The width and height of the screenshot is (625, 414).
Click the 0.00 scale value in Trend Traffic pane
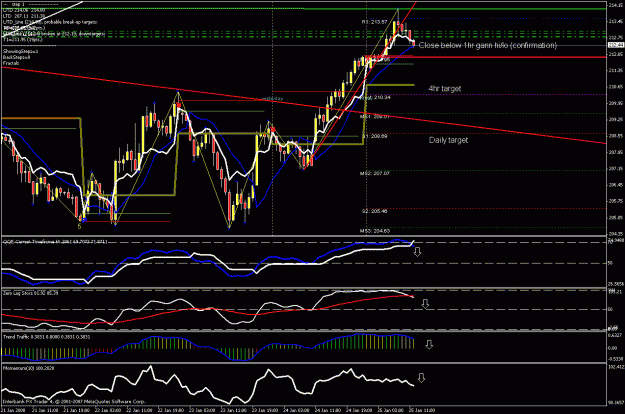tap(612, 348)
